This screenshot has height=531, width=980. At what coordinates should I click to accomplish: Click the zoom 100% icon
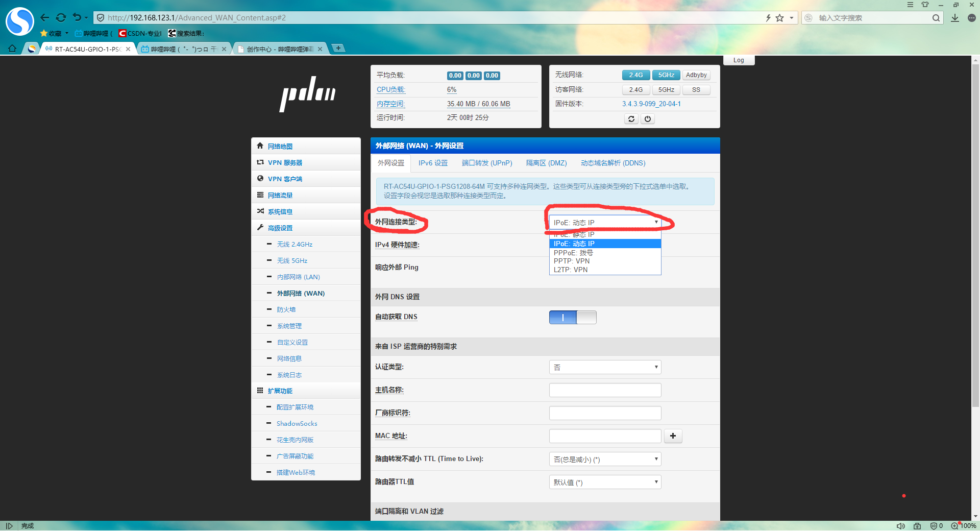964,526
